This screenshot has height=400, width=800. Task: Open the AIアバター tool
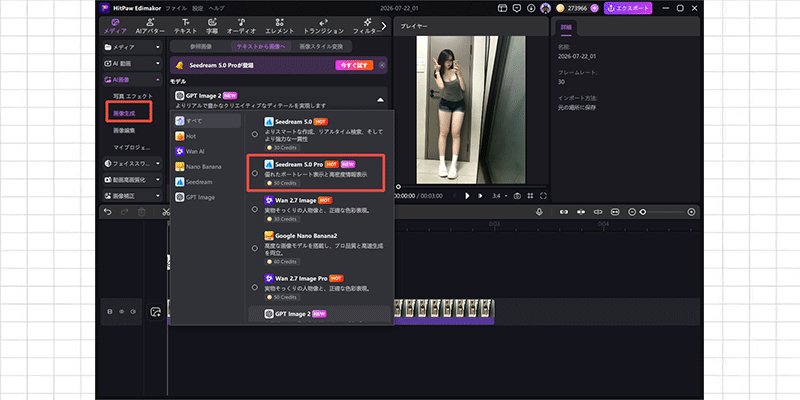(150, 26)
